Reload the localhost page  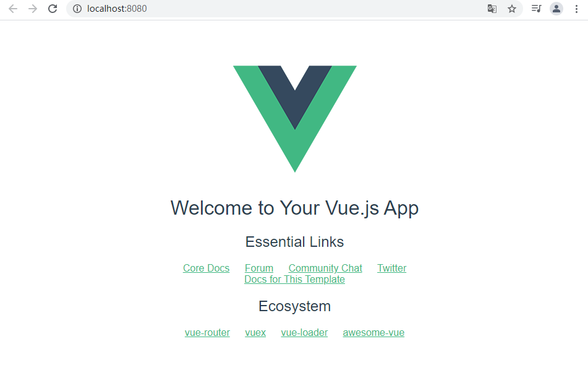[x=53, y=9]
